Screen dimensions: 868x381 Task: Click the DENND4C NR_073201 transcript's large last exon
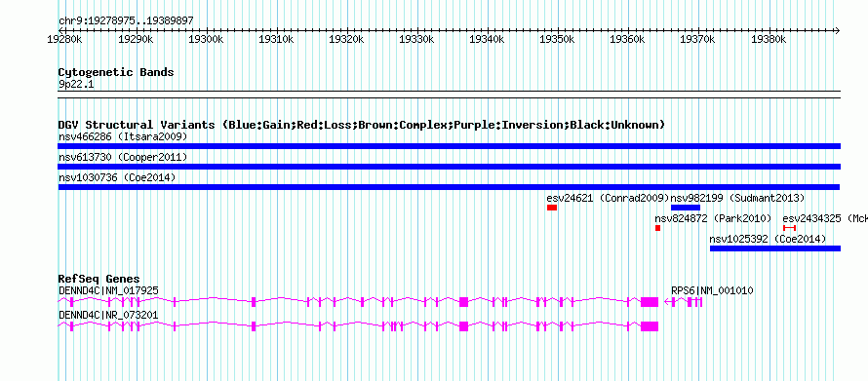click(650, 326)
